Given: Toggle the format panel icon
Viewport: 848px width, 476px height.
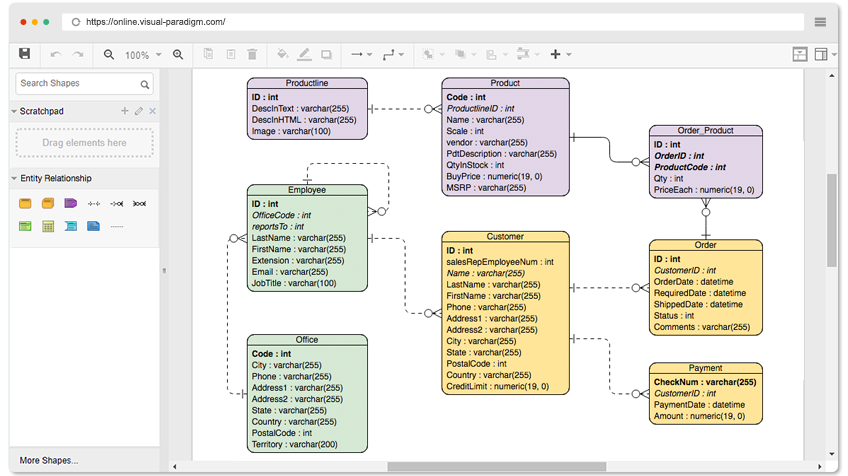Looking at the screenshot, I should 820,54.
